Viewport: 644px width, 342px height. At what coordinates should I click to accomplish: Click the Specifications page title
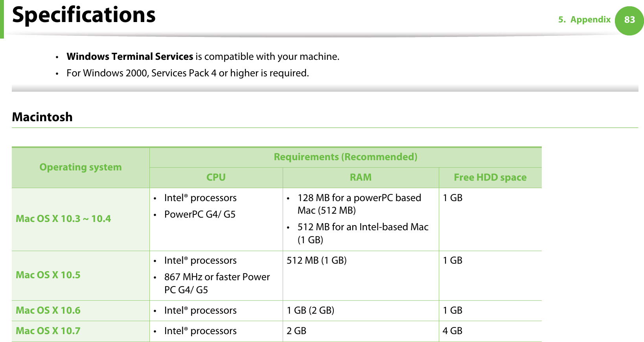click(84, 15)
